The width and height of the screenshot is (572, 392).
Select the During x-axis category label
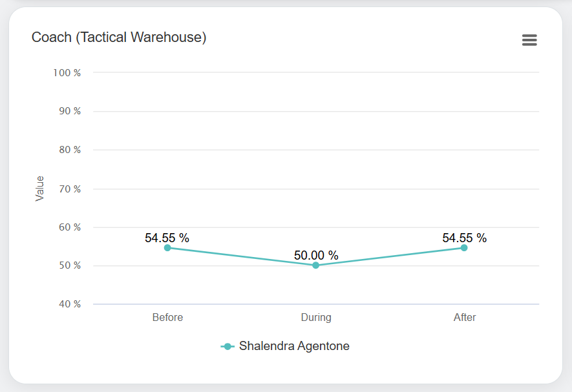pos(316,317)
